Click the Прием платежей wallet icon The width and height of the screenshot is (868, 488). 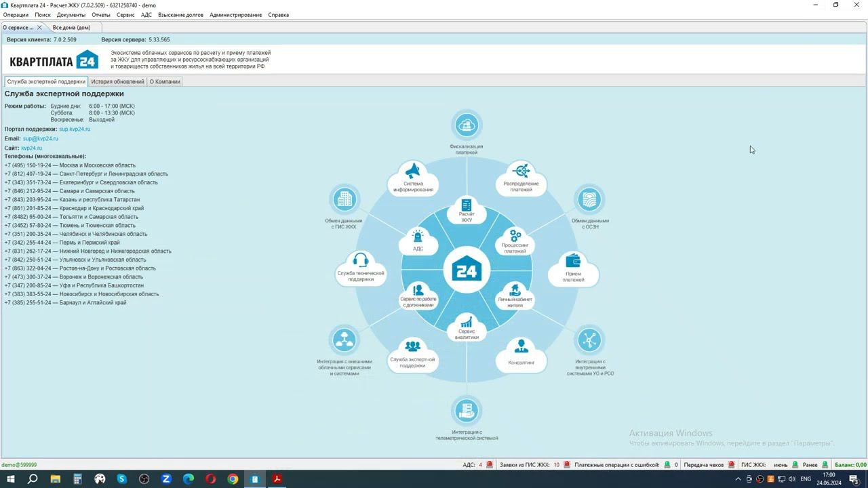pos(573,260)
